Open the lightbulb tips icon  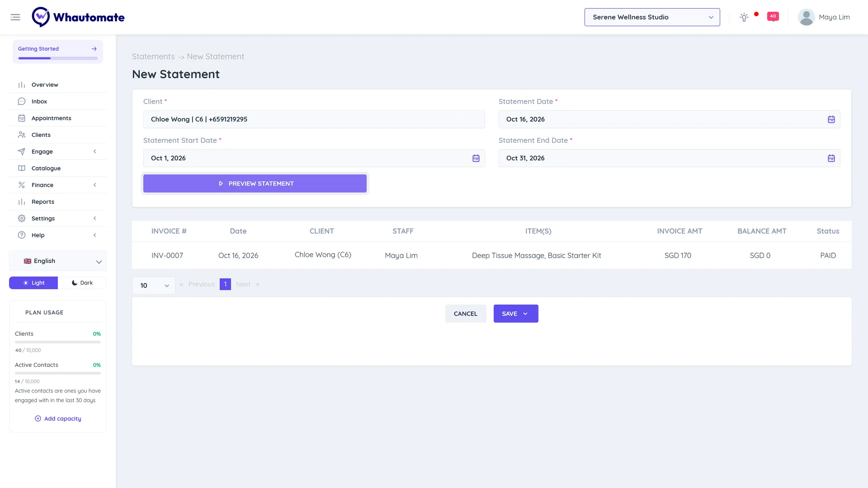pyautogui.click(x=744, y=17)
